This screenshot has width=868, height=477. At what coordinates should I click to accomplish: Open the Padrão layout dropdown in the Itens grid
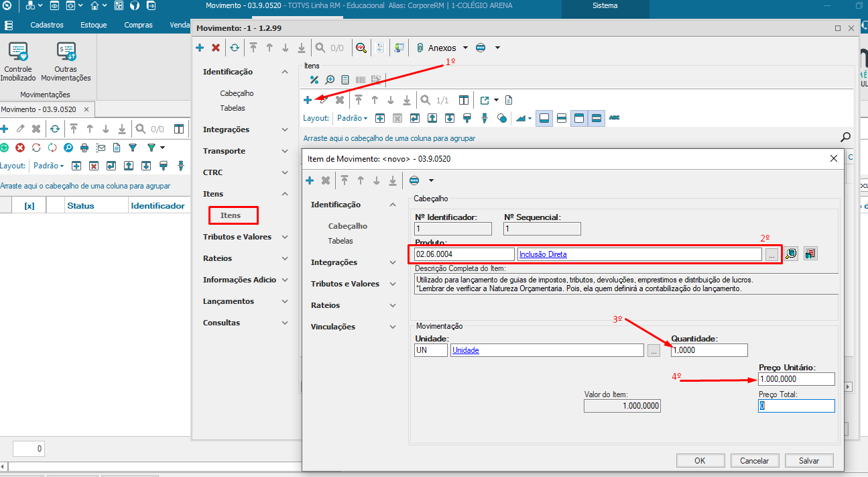tap(352, 118)
